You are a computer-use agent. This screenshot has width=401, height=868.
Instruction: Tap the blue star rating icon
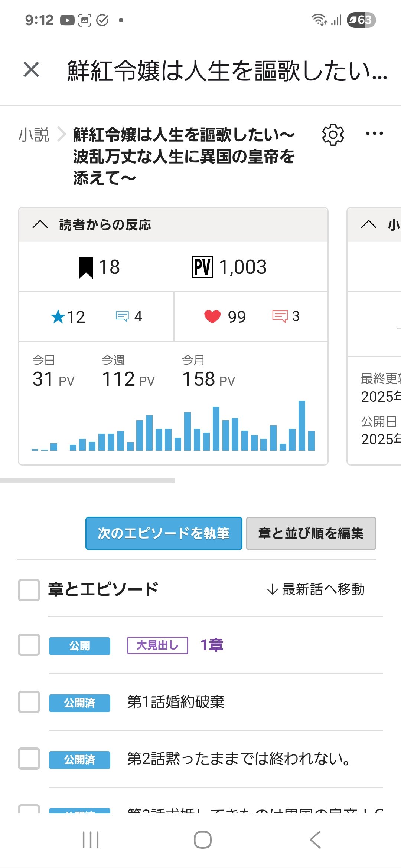pyautogui.click(x=58, y=317)
